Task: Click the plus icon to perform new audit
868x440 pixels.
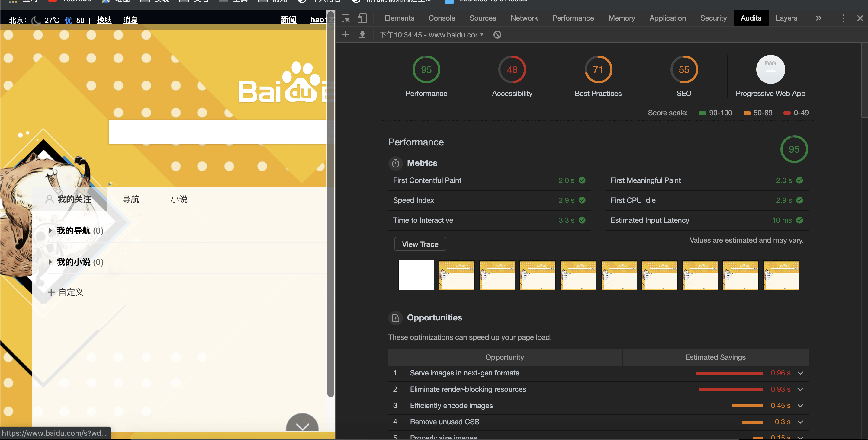Action: 346,34
